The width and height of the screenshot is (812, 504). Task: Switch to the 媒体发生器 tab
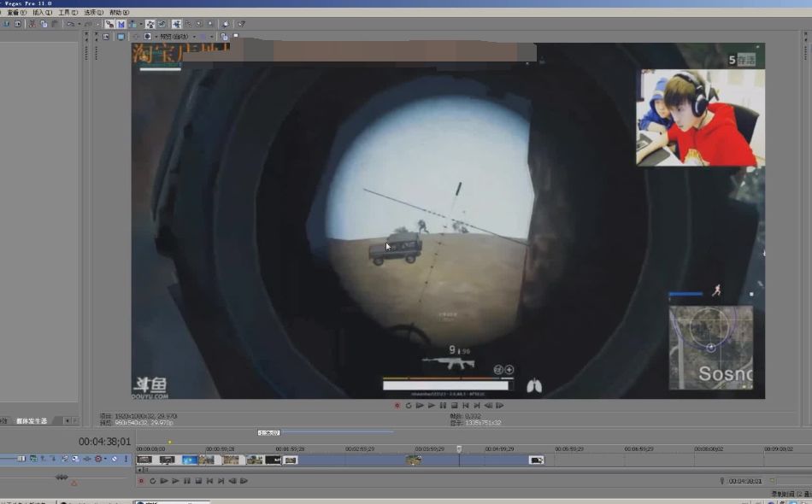point(32,420)
